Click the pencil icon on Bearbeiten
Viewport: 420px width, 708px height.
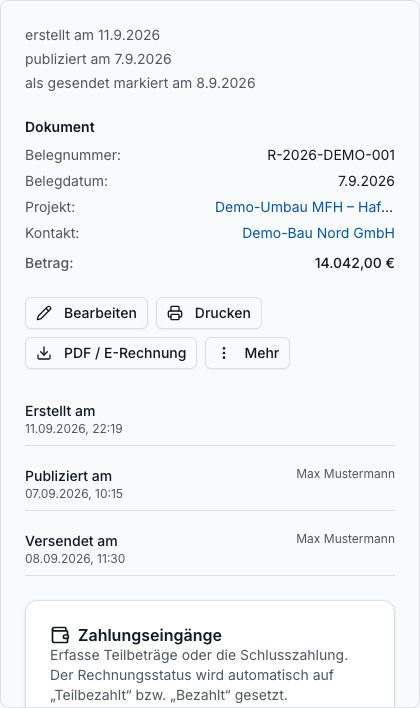(44, 313)
